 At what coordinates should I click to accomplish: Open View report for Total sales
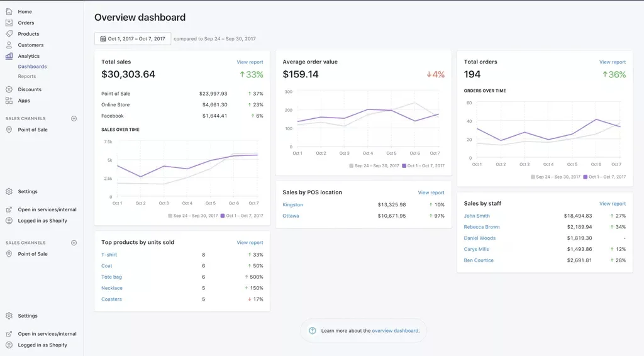[x=250, y=62]
